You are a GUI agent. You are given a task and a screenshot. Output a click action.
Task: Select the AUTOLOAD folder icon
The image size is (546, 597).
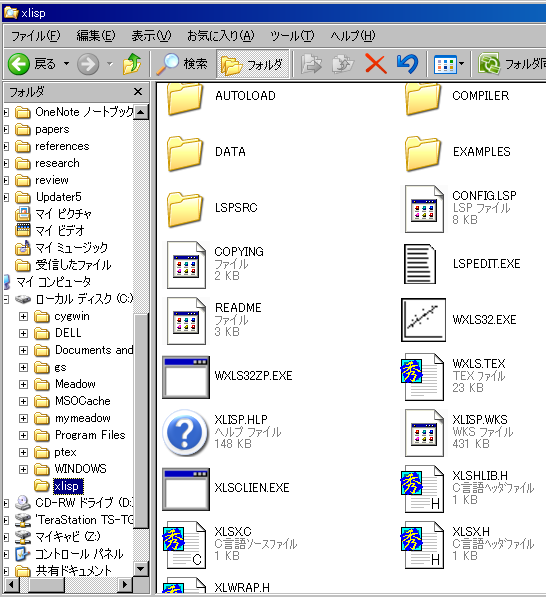click(185, 98)
